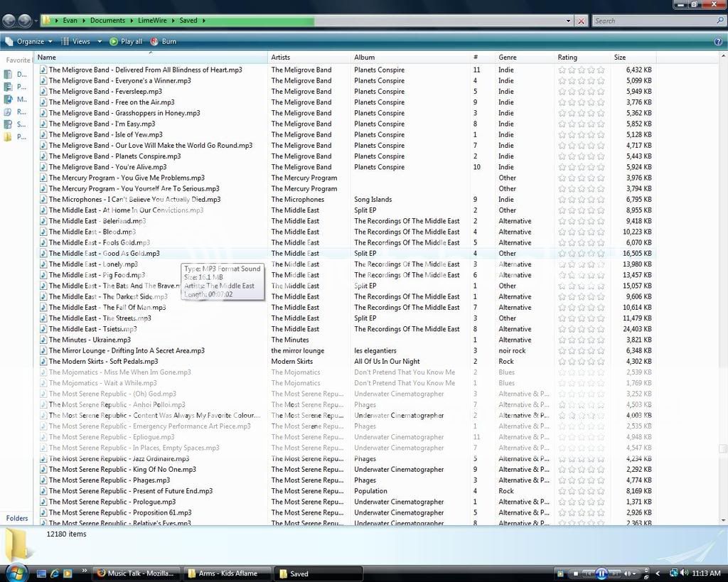Image resolution: width=728 pixels, height=582 pixels.
Task: Set rating stars for Soft Pedals.mp3
Action: click(582, 361)
